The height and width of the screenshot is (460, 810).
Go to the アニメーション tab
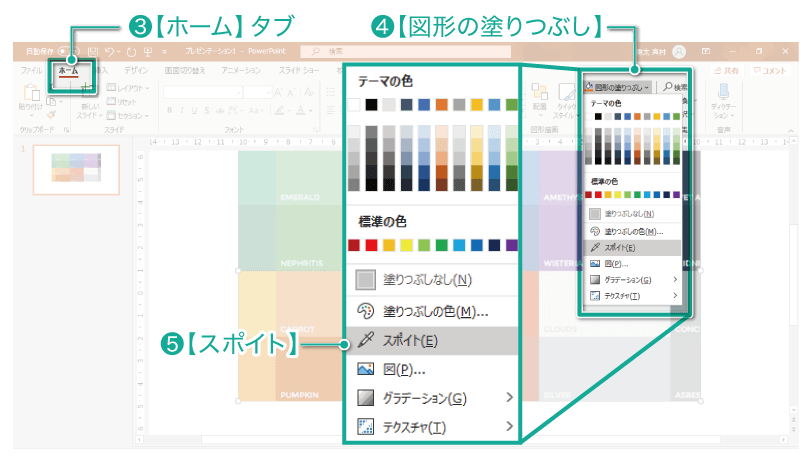pyautogui.click(x=241, y=70)
